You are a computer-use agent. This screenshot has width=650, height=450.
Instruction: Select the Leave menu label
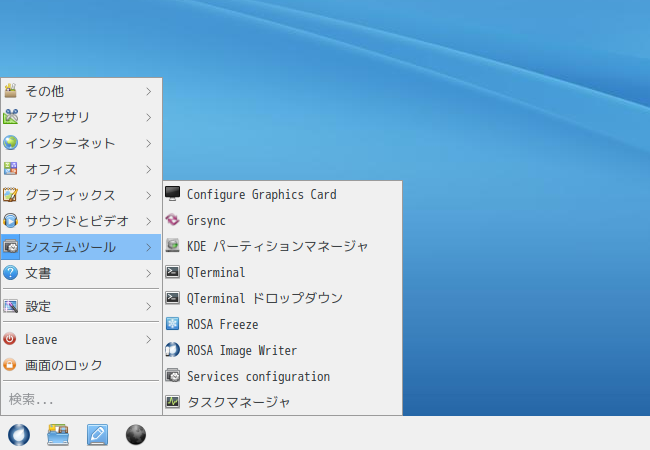pyautogui.click(x=41, y=339)
